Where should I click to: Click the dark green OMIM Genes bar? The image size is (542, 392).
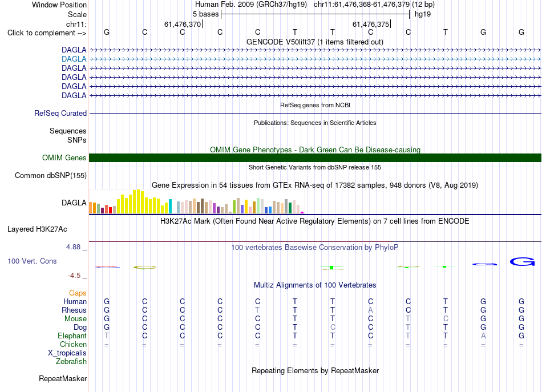coord(315,158)
